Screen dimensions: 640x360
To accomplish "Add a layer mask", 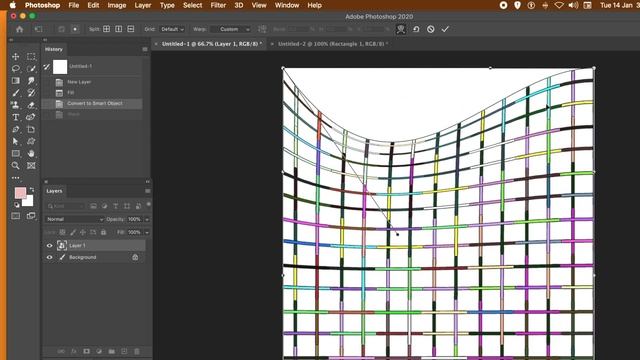I will pyautogui.click(x=87, y=351).
